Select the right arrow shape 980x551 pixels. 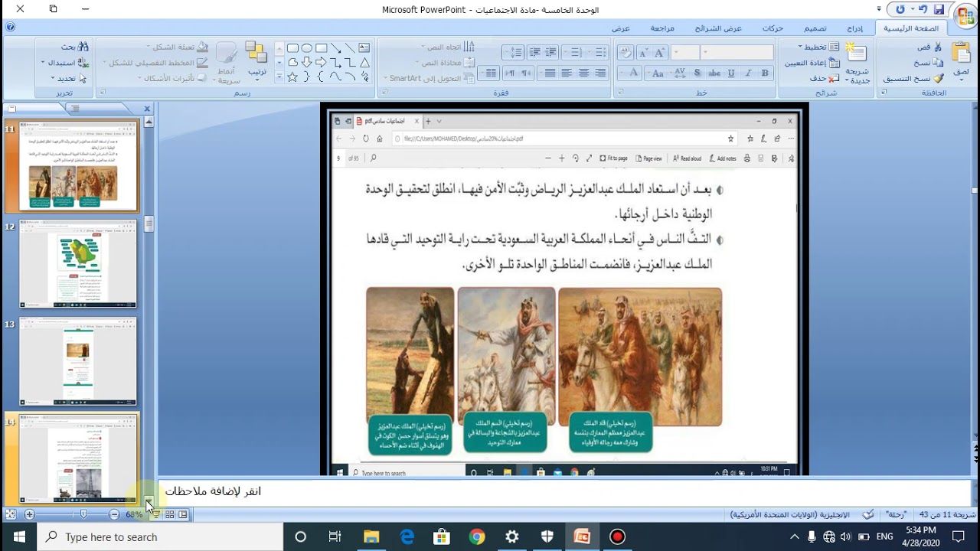[322, 63]
